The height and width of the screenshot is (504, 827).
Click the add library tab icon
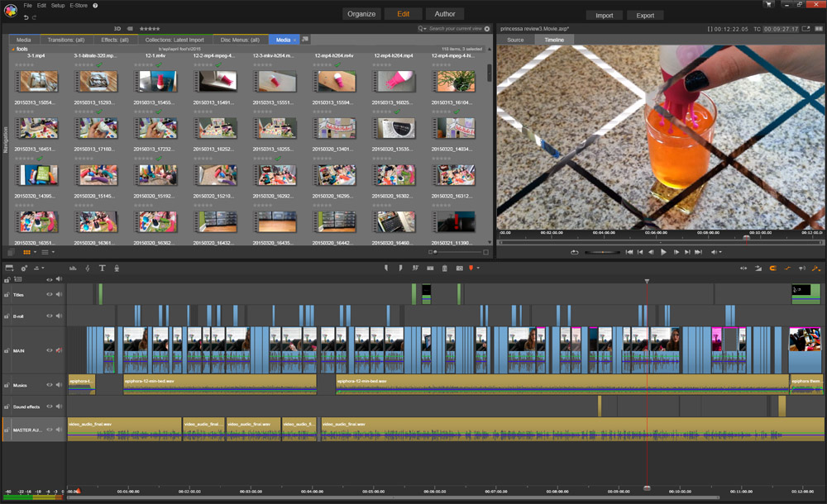[x=305, y=40]
